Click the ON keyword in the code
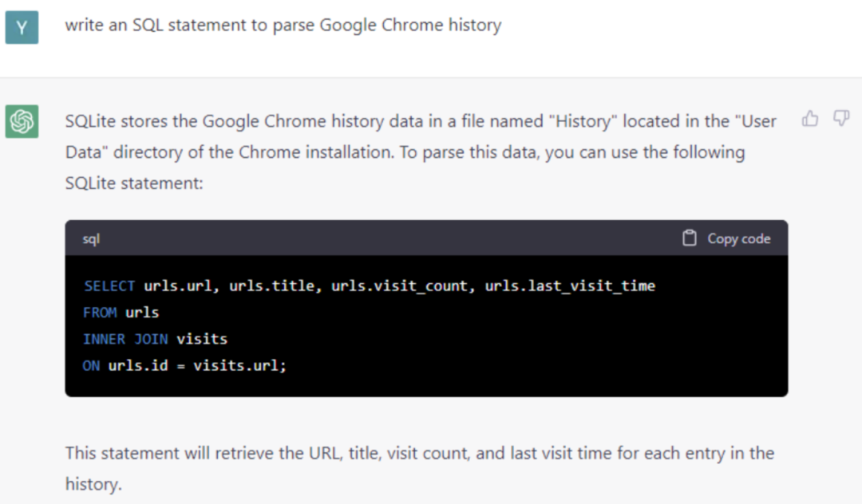 coord(91,365)
